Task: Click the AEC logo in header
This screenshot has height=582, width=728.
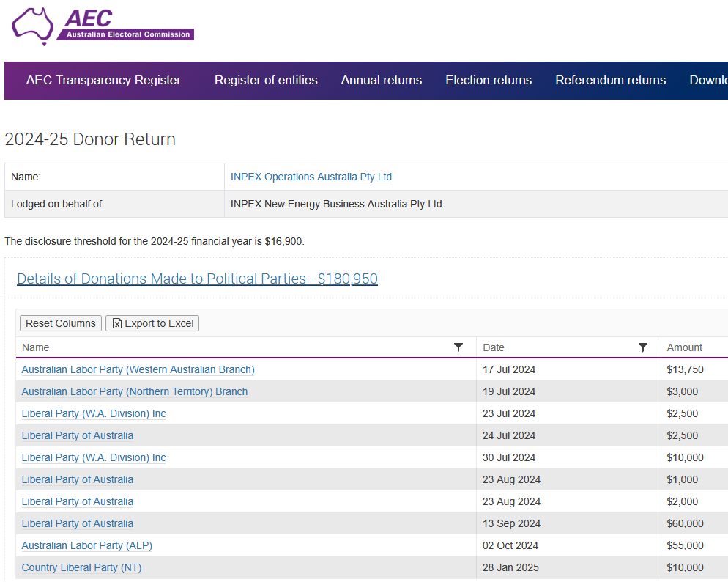Action: pos(103,25)
